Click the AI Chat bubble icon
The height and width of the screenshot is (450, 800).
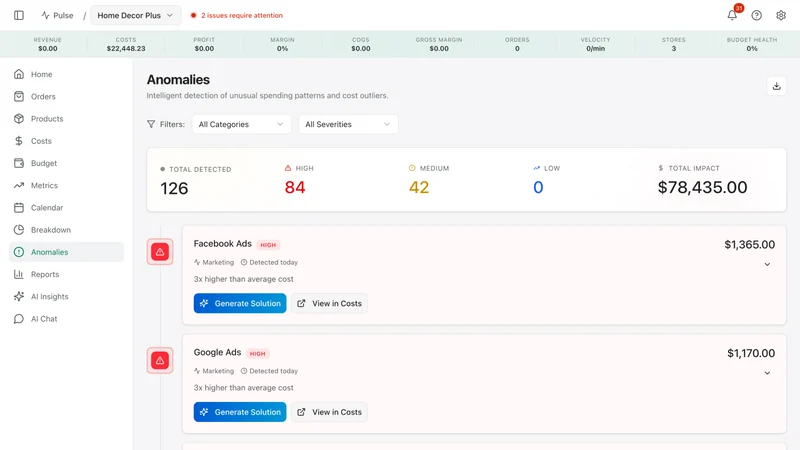point(19,319)
